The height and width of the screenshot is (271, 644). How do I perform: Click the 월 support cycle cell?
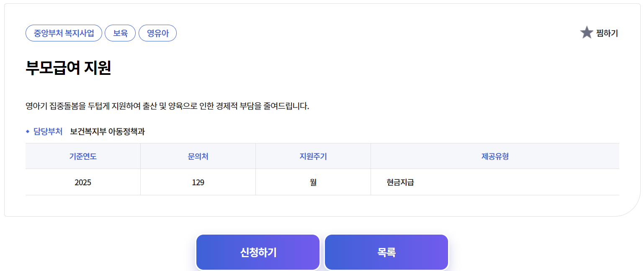(x=313, y=182)
